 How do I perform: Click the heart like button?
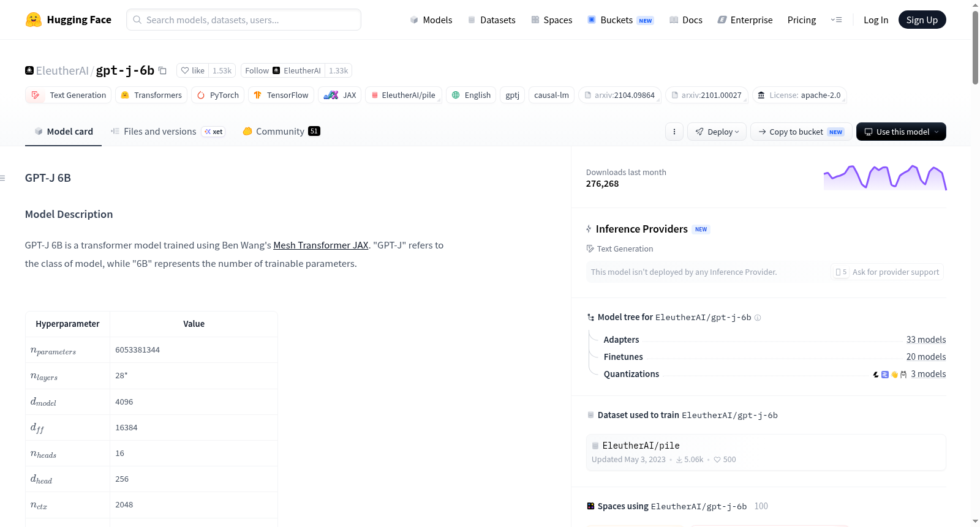point(192,70)
